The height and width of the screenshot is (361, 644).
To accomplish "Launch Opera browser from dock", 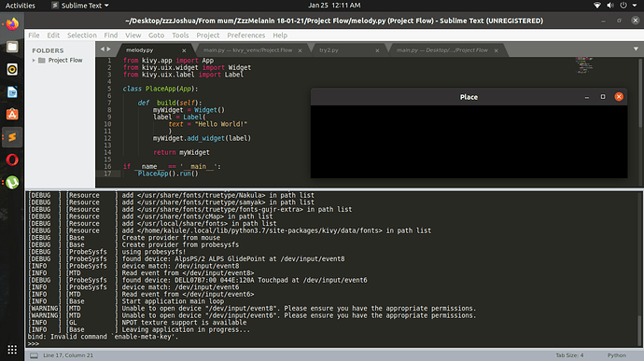I will pyautogui.click(x=12, y=160).
